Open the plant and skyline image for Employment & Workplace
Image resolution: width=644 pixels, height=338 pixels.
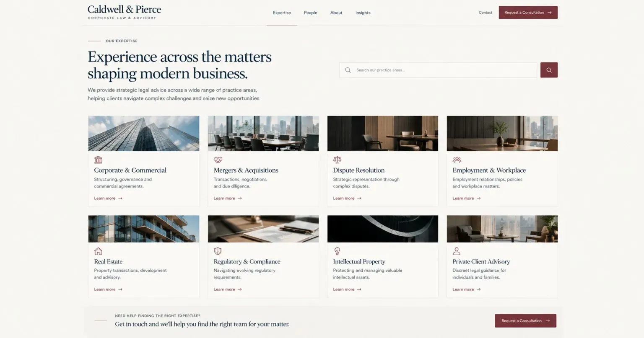click(x=502, y=133)
